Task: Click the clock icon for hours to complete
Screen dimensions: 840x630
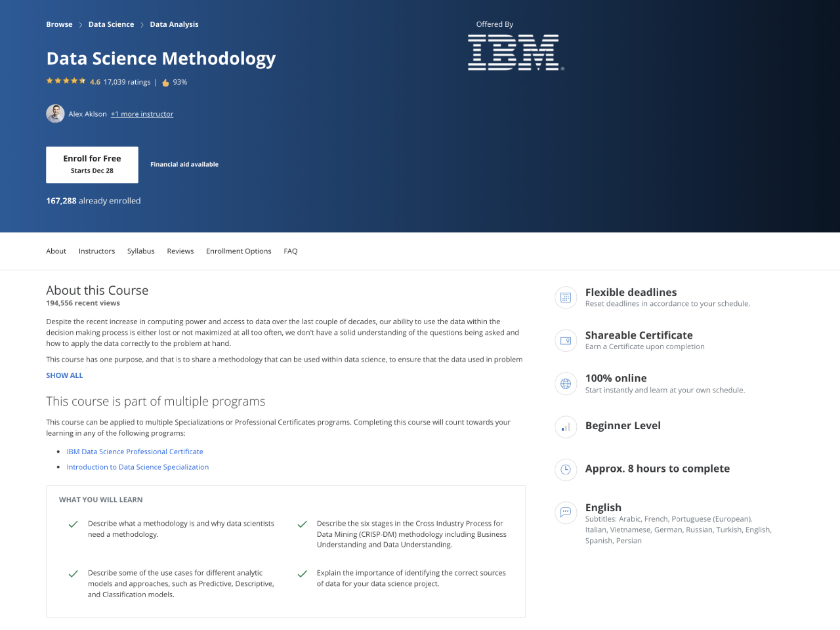Action: (566, 469)
